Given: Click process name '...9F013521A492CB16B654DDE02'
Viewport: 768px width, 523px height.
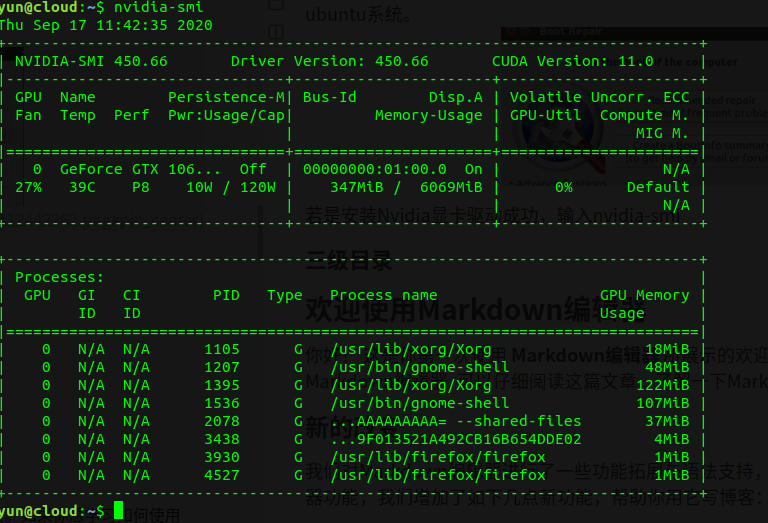Looking at the screenshot, I should tap(456, 439).
